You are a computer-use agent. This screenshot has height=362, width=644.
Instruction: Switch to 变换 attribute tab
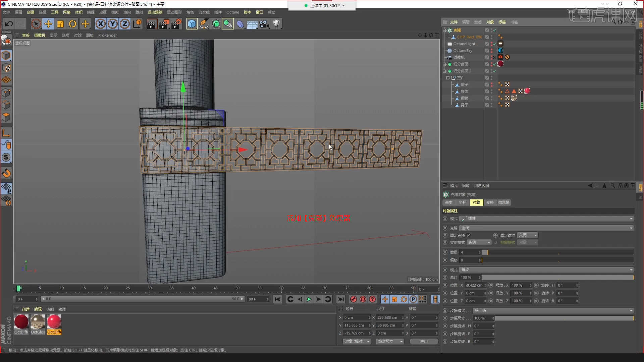(x=490, y=202)
